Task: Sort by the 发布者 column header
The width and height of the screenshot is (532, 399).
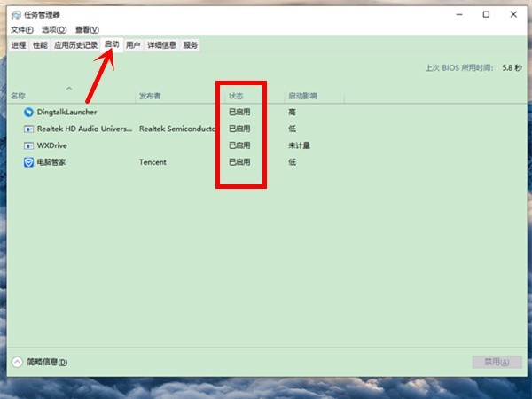Action: pyautogui.click(x=180, y=96)
